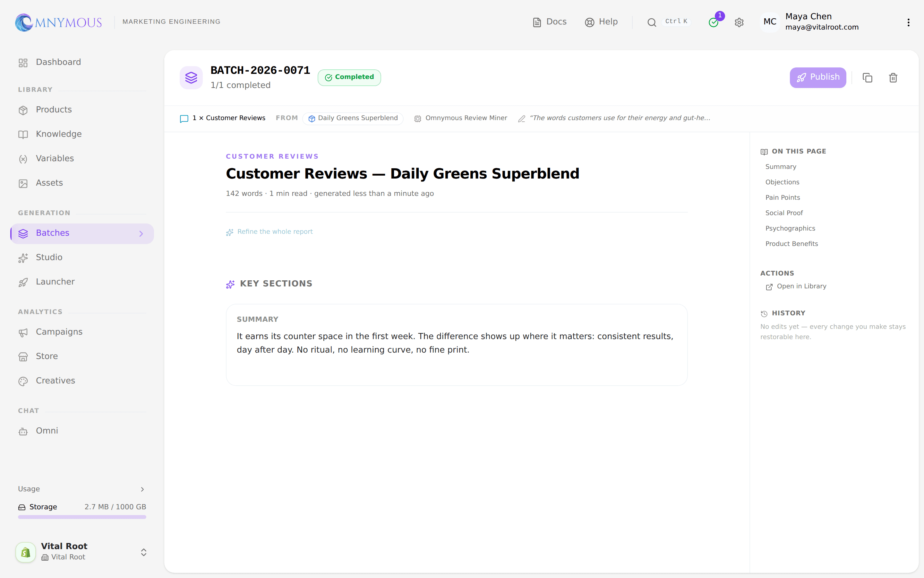Viewport: 924px width, 578px height.
Task: Open Campaigns analytics
Action: (x=82, y=332)
